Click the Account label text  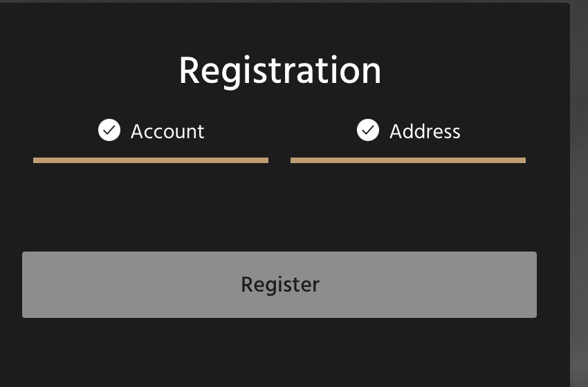coord(167,131)
